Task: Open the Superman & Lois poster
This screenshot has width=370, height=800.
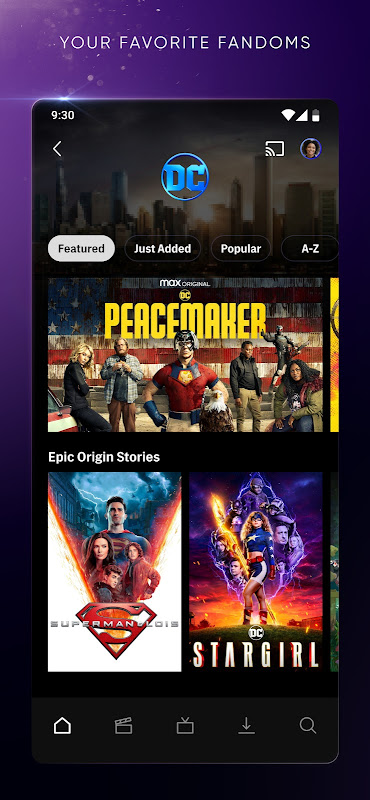Action: 114,571
